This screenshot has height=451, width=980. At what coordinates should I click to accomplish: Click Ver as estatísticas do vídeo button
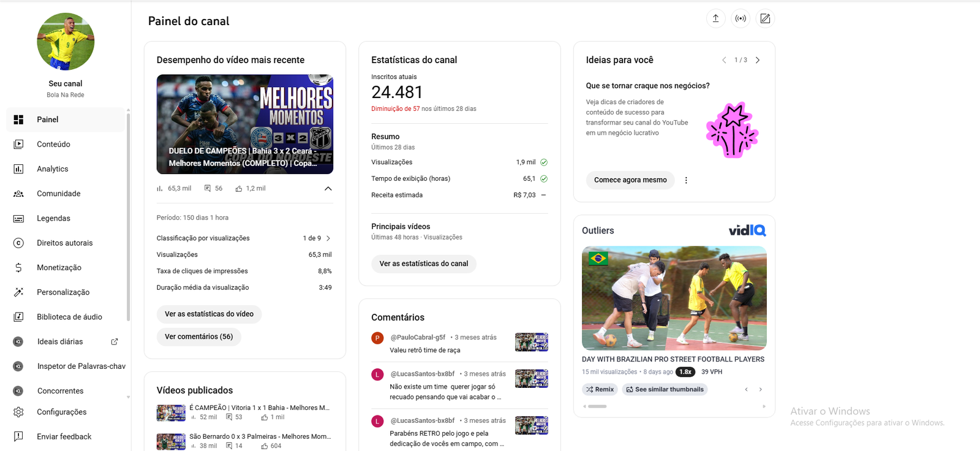(x=209, y=314)
